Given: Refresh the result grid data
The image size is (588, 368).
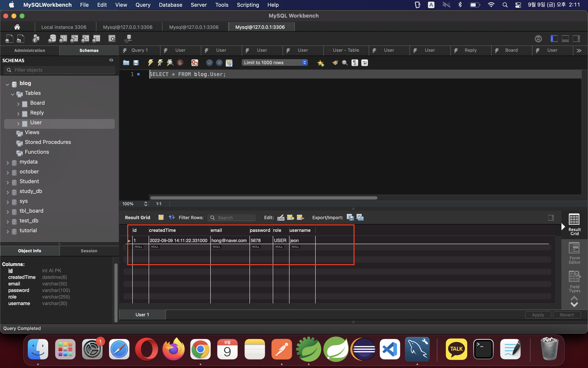Looking at the screenshot, I should point(172,217).
